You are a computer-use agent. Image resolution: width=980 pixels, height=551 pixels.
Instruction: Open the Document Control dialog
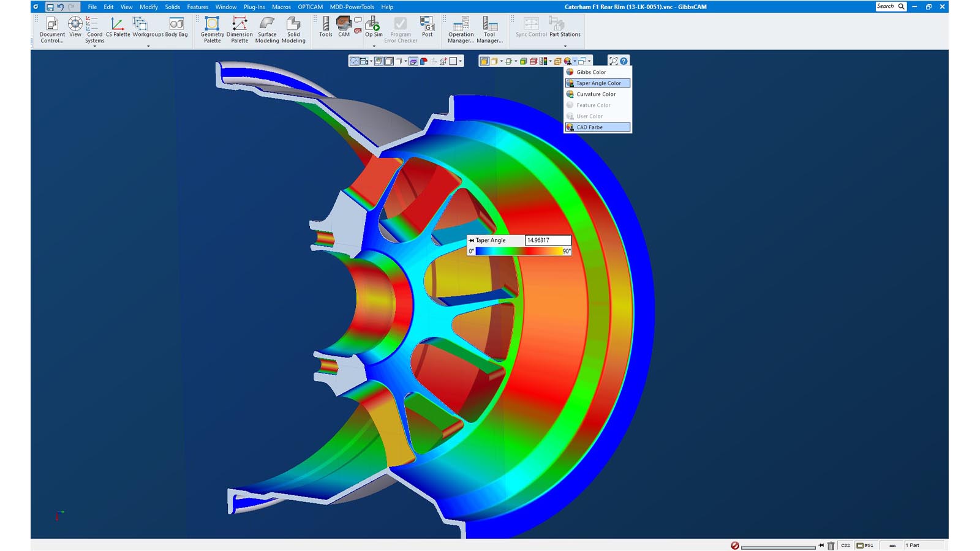[52, 29]
